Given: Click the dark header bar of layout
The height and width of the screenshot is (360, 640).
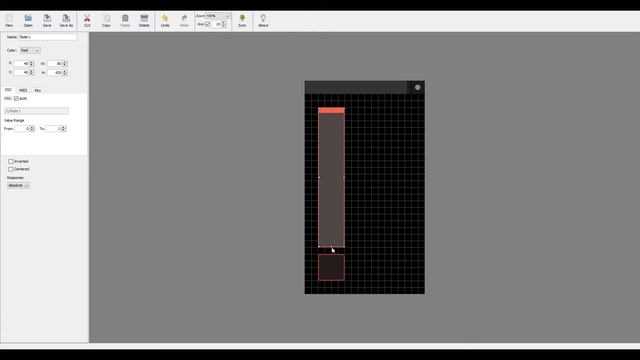Looking at the screenshot, I should 356,87.
